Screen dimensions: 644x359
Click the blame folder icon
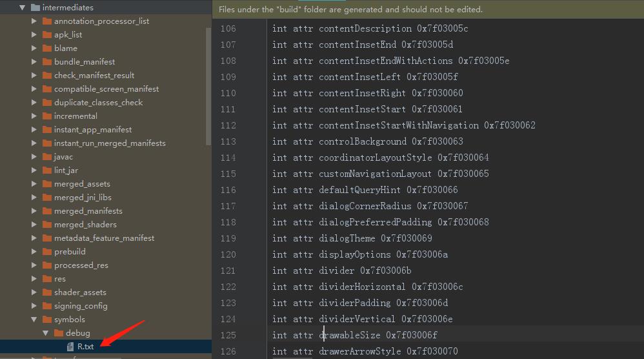[x=47, y=48]
